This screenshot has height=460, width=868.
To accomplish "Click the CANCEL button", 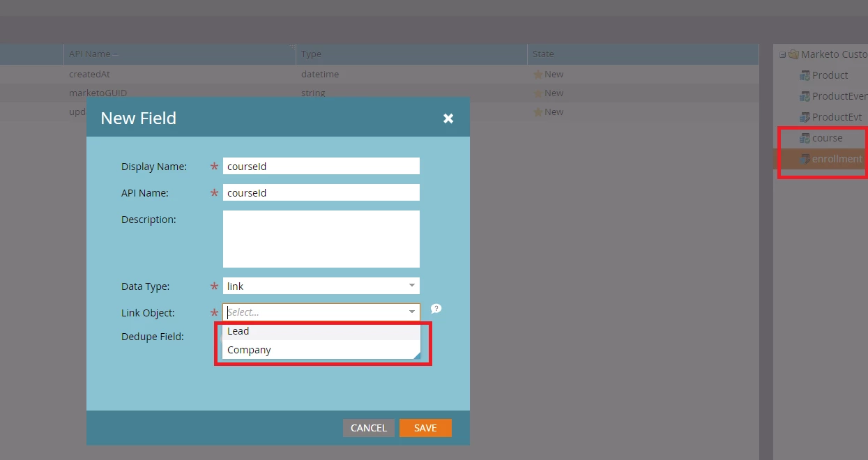I will pos(369,428).
